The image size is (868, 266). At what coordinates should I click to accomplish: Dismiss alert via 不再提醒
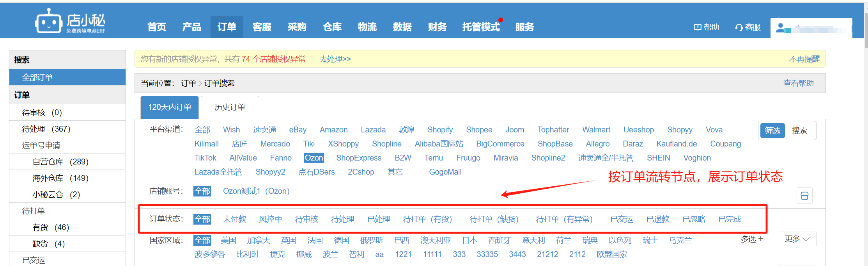coord(804,59)
